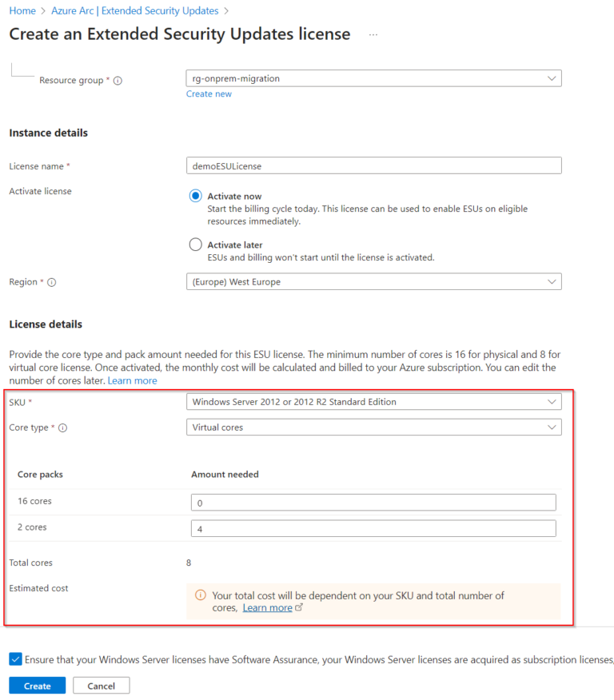Open Learn more in external window
The width and height of the screenshot is (614, 700).
[x=267, y=607]
